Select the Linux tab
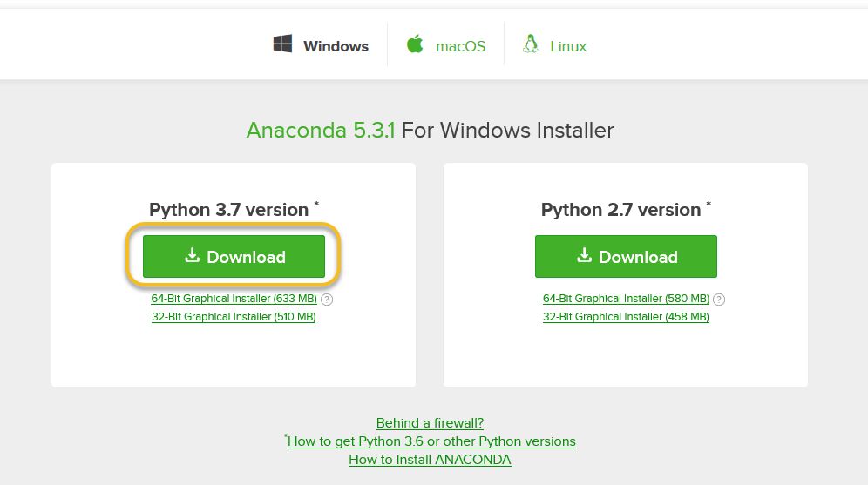This screenshot has height=485, width=868. coord(554,45)
